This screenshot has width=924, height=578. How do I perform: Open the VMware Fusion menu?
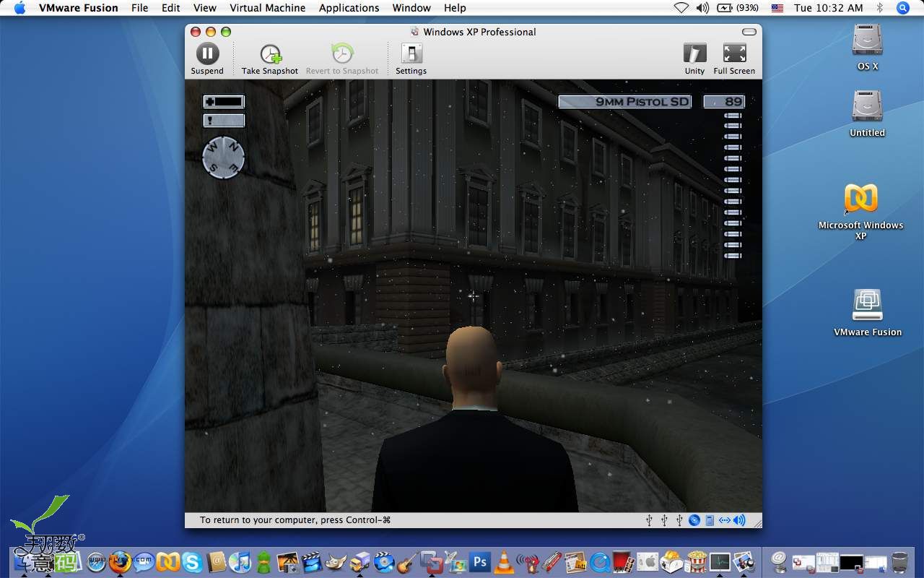pyautogui.click(x=78, y=8)
